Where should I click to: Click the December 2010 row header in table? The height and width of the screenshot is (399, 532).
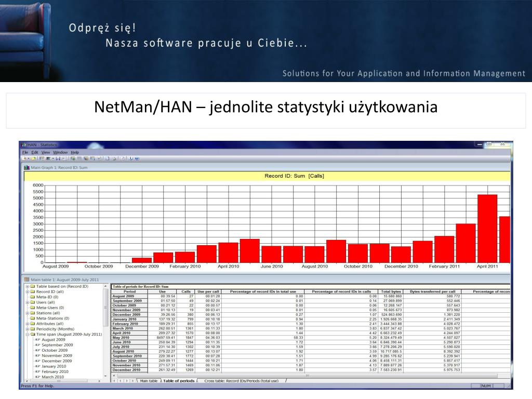129,370
